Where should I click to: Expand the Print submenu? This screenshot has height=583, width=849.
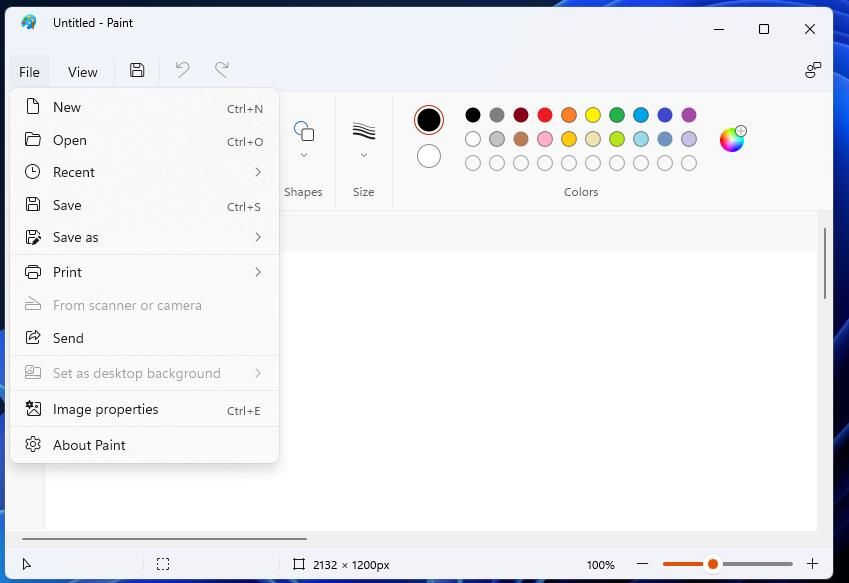(145, 272)
